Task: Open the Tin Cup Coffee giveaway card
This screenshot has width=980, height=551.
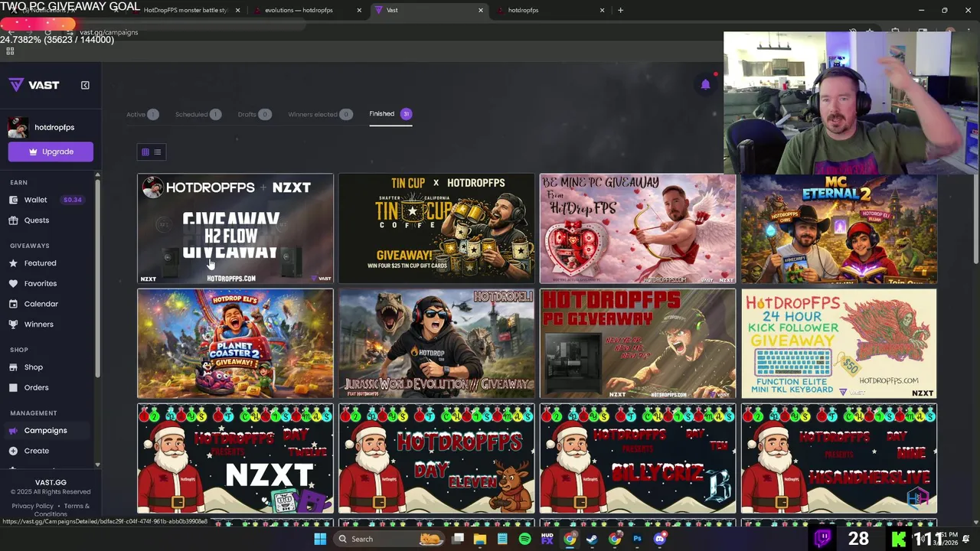Action: pyautogui.click(x=436, y=229)
